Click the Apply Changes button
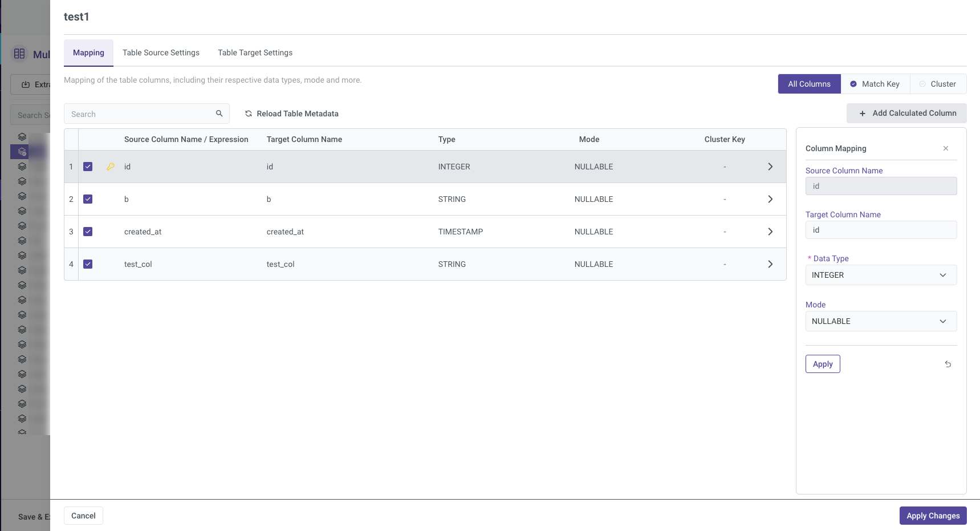This screenshot has height=531, width=980. [933, 516]
